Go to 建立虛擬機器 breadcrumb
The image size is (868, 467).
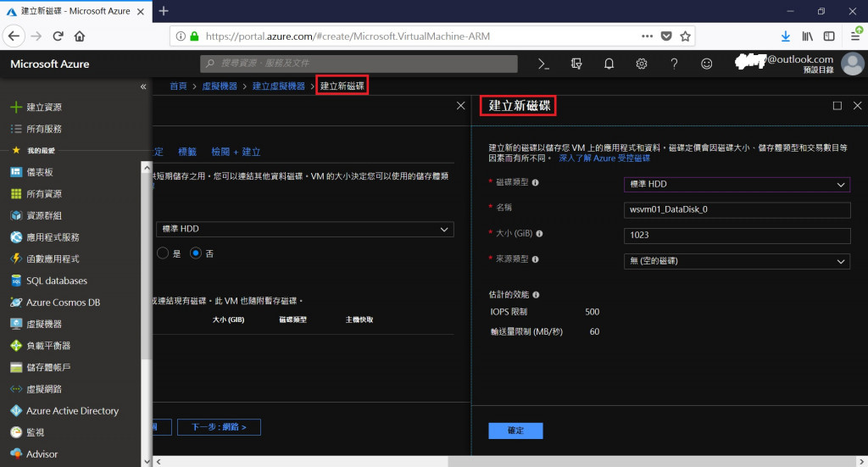coord(278,86)
